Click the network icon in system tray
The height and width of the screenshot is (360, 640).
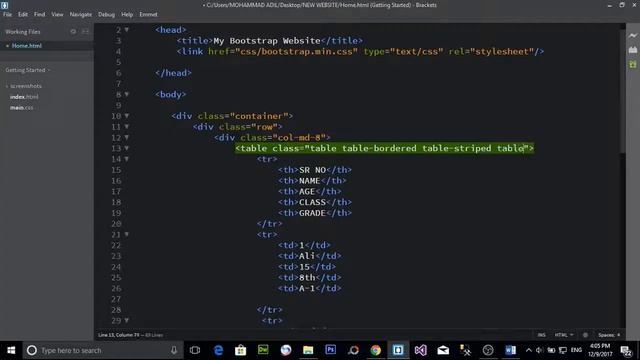pos(563,350)
